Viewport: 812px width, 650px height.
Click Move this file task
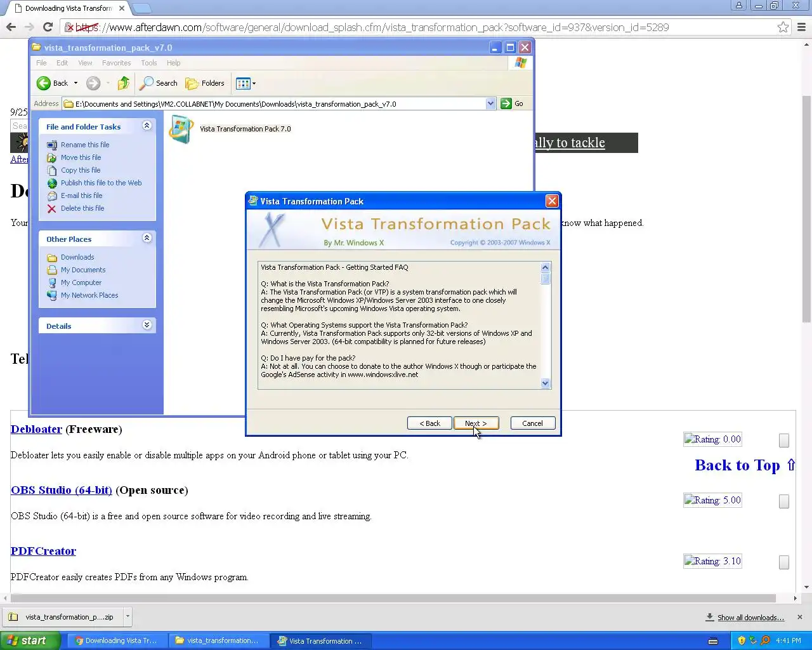point(81,157)
